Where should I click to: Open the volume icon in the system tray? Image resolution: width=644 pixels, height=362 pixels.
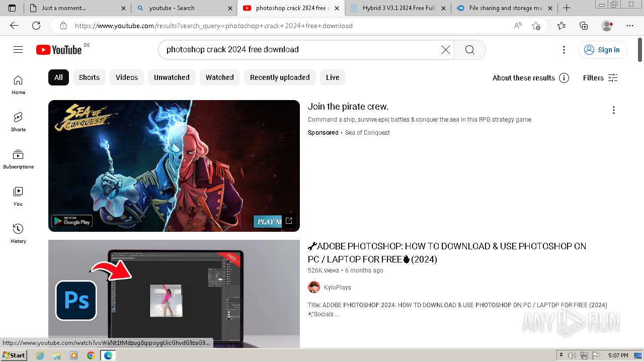[572, 355]
